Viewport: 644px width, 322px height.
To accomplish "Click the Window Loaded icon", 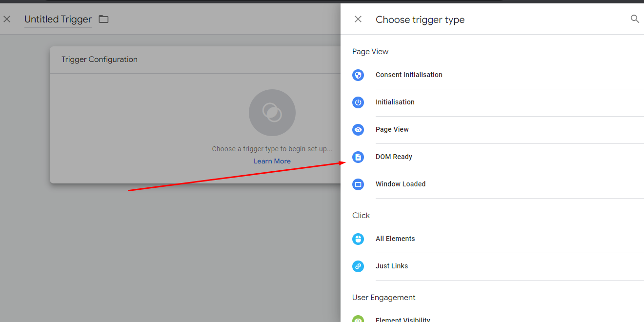I will (x=358, y=184).
